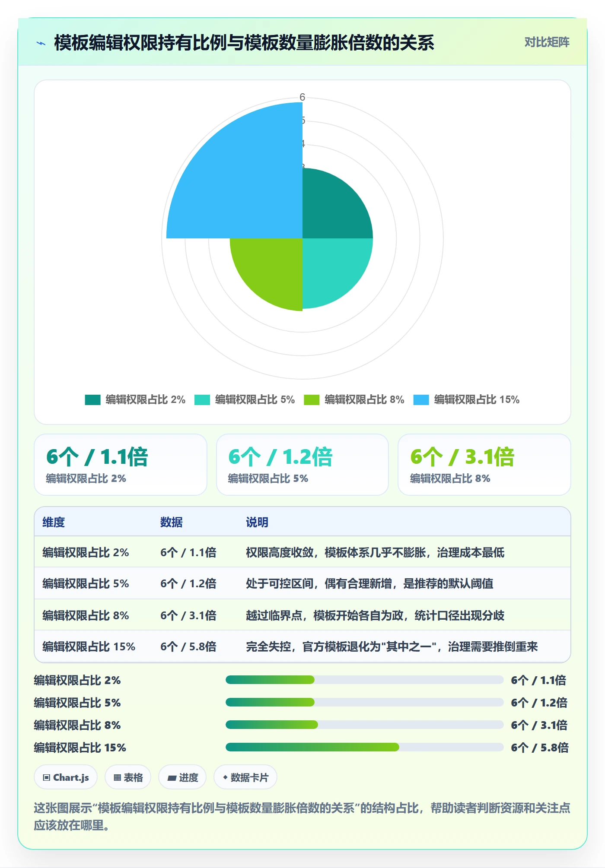Click the legend text 编辑权限占比 8%
Screen dimensions: 605x868
point(364,400)
